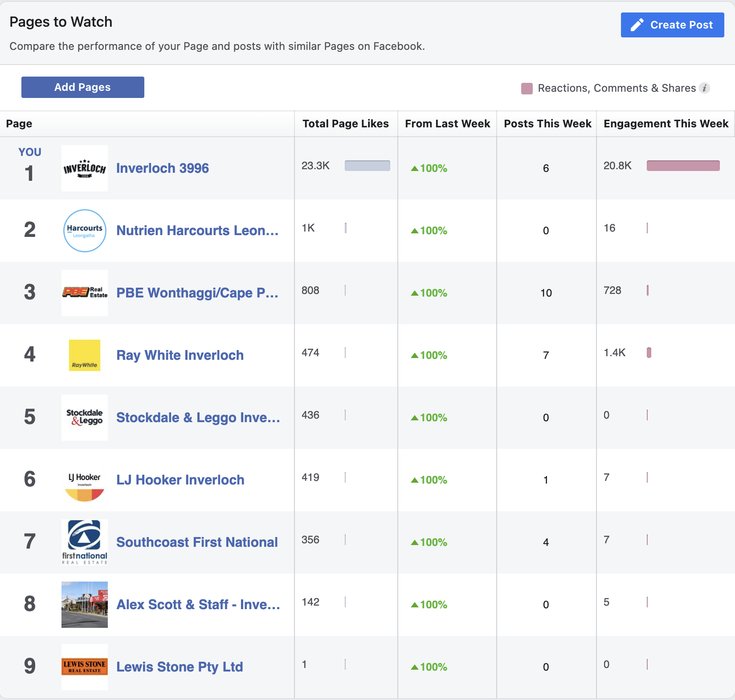This screenshot has width=735, height=700.
Task: Click the 419 page likes for LJ Hooker
Action: coord(310,477)
